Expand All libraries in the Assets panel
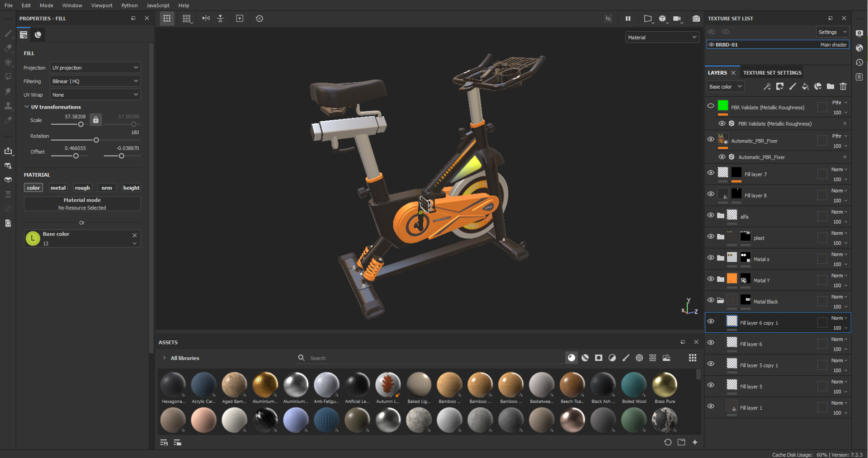Screen dimensions: 868x458 coord(164,358)
